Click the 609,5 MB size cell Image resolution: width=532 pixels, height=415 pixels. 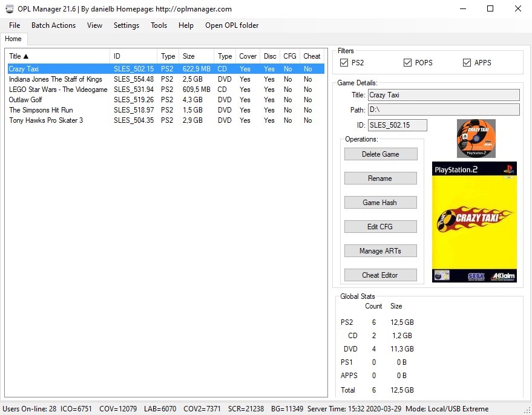(197, 90)
